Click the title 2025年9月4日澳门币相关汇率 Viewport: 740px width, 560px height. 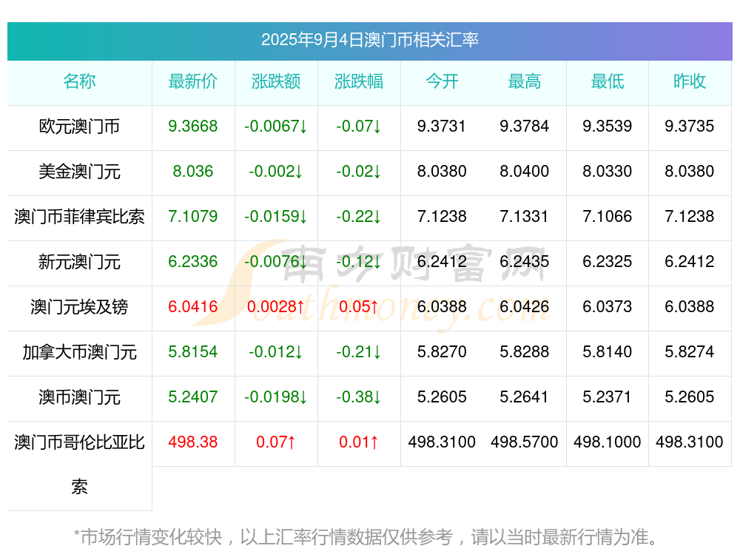pos(369,40)
